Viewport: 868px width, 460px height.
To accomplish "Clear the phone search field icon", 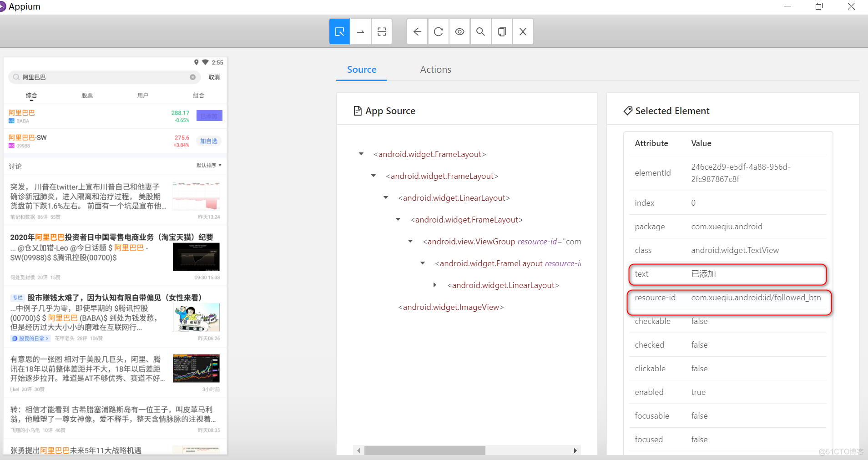I will (x=193, y=77).
